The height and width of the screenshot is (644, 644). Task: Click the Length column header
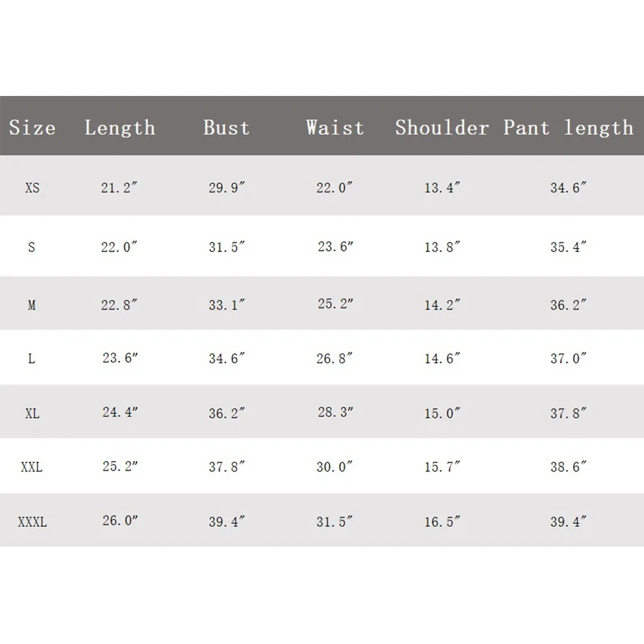(120, 127)
